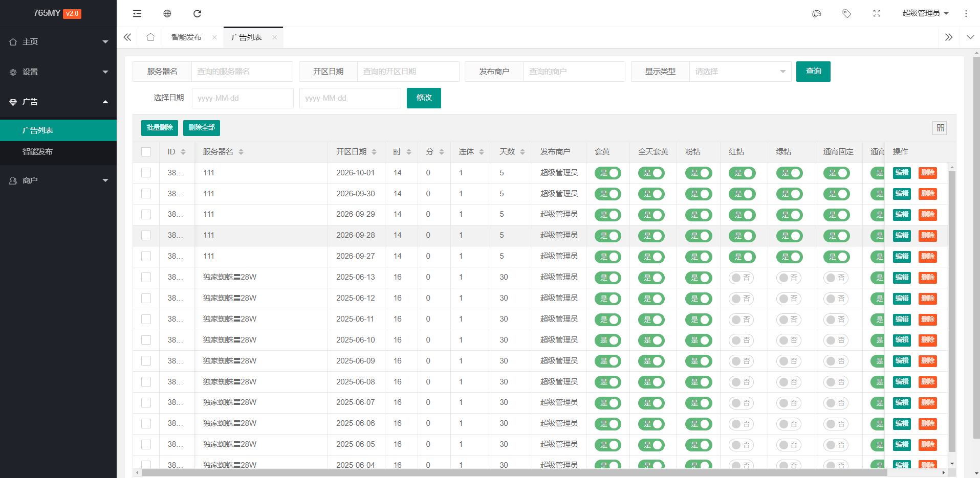Click the tag note icon

(847, 13)
